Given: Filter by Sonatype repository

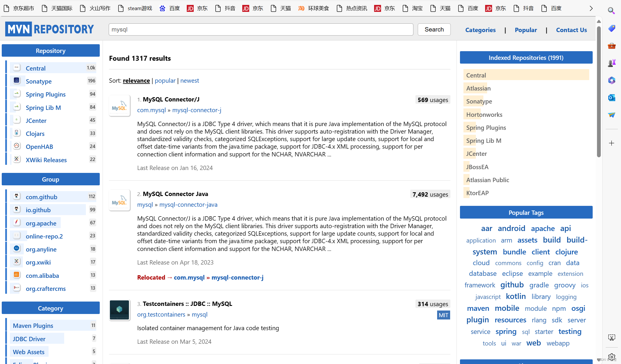Looking at the screenshot, I should click(x=38, y=81).
